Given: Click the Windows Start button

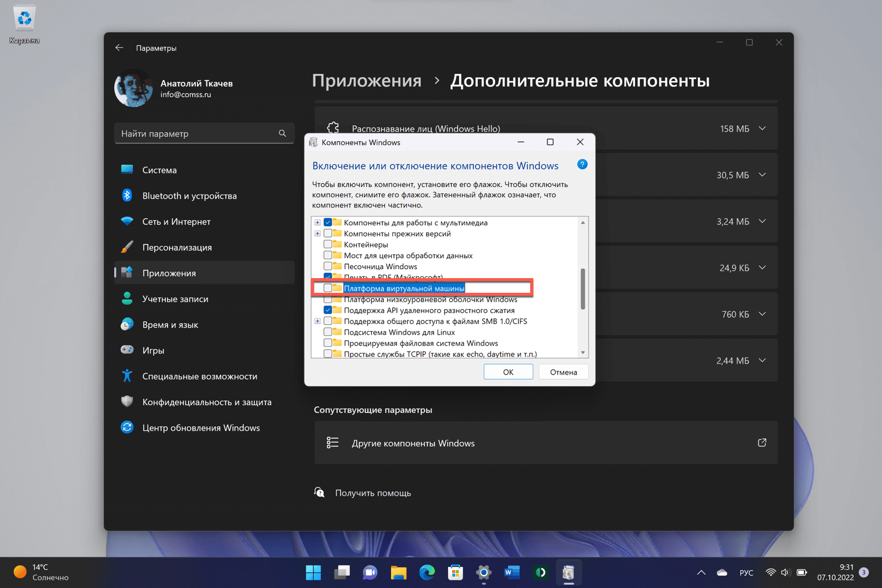Looking at the screenshot, I should pos(313,572).
